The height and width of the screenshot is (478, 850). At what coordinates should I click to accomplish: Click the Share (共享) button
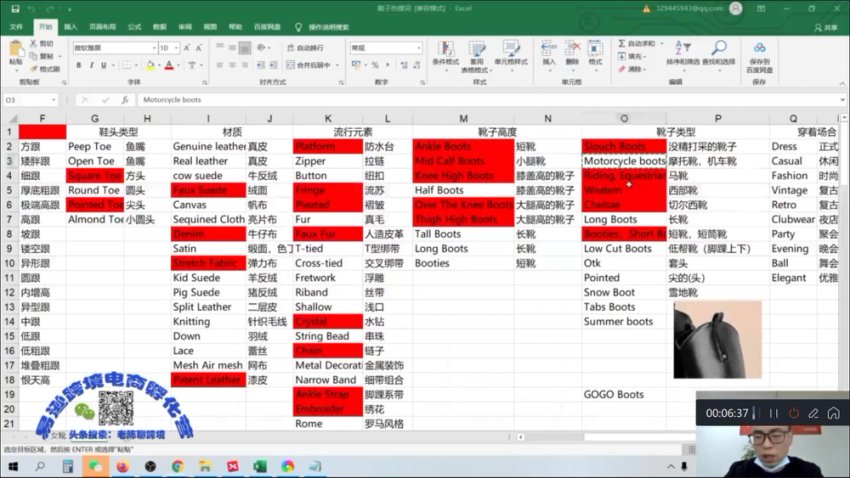pos(829,27)
